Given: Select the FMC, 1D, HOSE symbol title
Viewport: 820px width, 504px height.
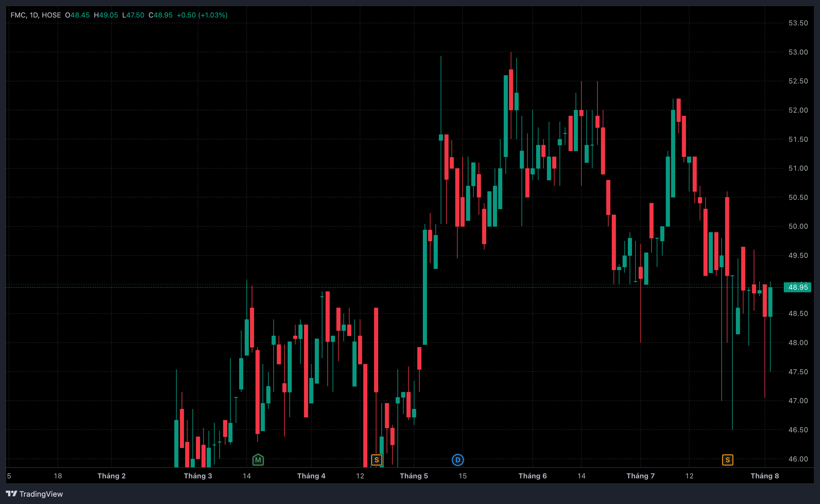Looking at the screenshot, I should click(x=36, y=15).
